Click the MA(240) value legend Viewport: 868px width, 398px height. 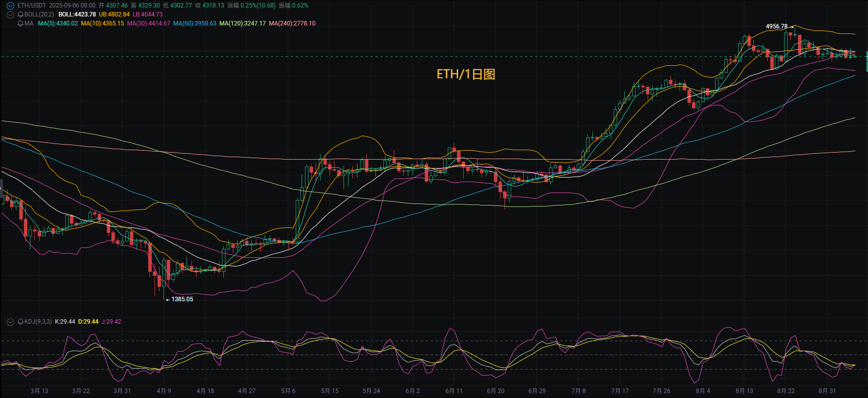pyautogui.click(x=292, y=23)
